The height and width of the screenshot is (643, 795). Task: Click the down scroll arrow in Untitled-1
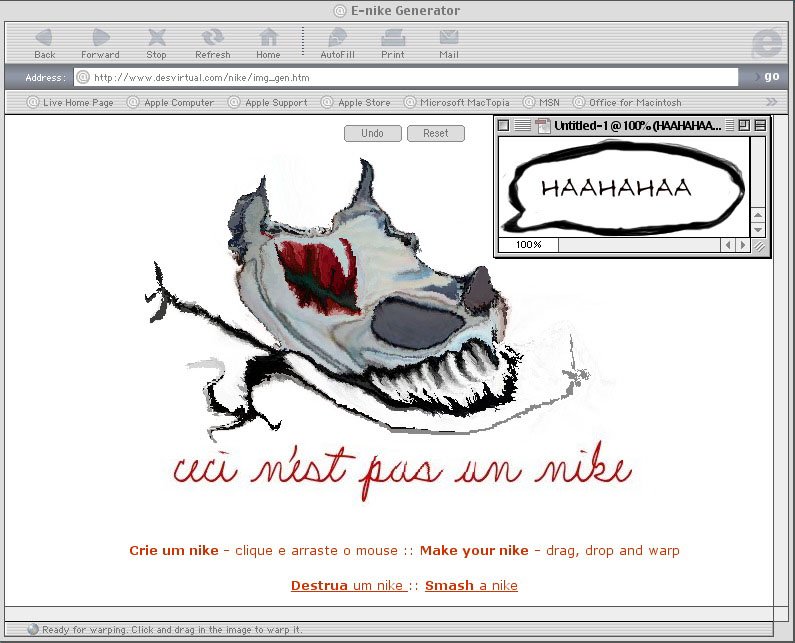coord(758,230)
